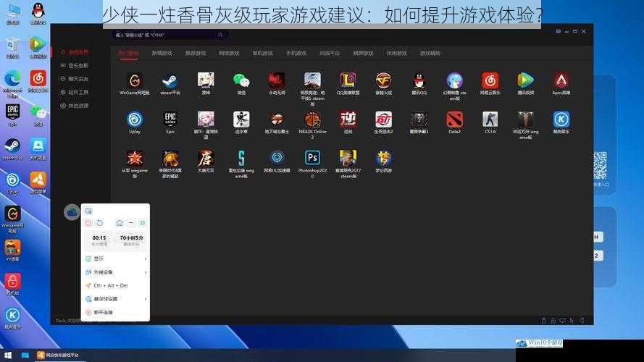
Task: Switch to the 游戏辅助 tab
Action: (x=430, y=54)
